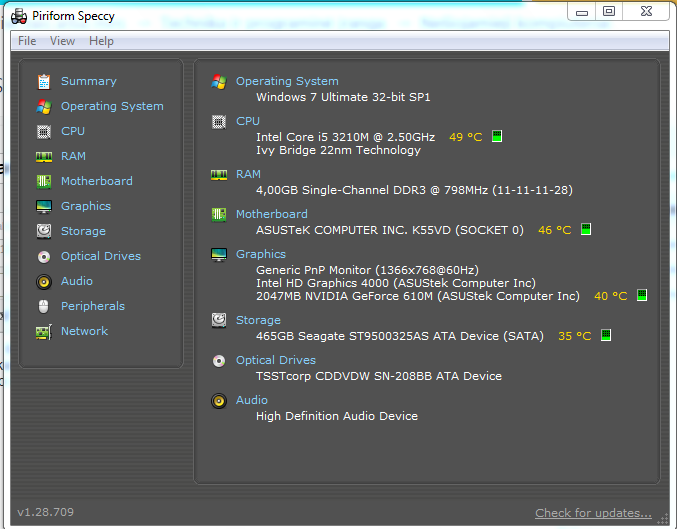Click the RAM stick icon in sidebar

(44, 156)
